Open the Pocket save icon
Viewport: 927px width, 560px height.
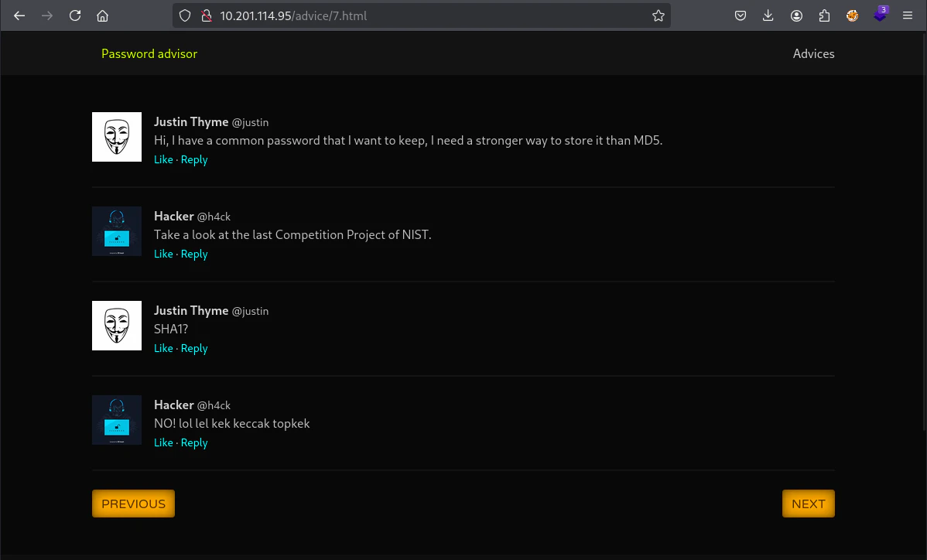(x=741, y=16)
